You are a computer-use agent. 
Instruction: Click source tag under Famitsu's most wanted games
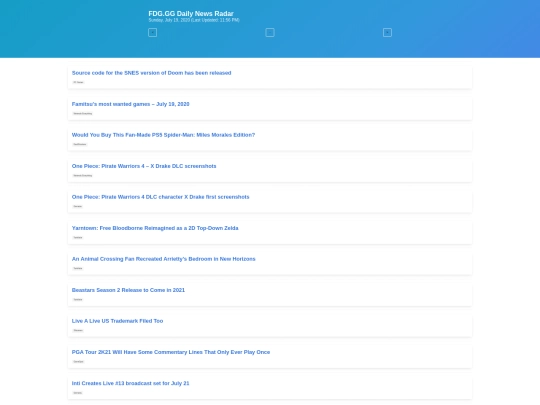pos(83,113)
